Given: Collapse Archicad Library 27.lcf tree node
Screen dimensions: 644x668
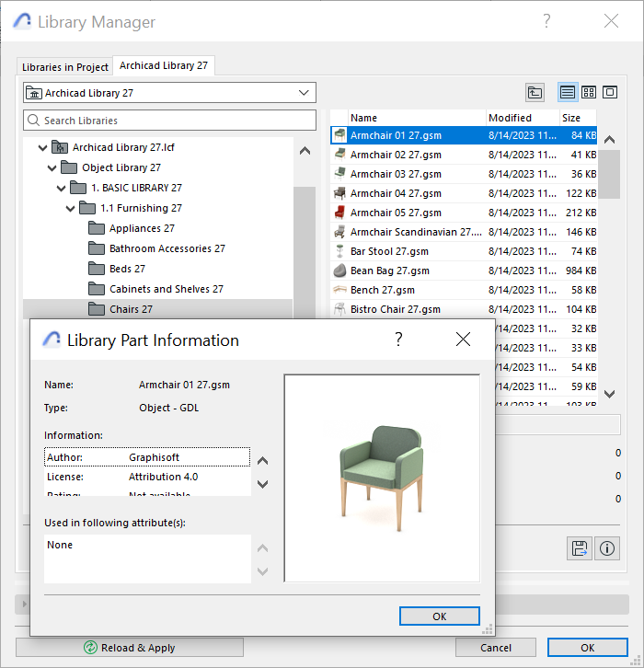Looking at the screenshot, I should coord(42,148).
